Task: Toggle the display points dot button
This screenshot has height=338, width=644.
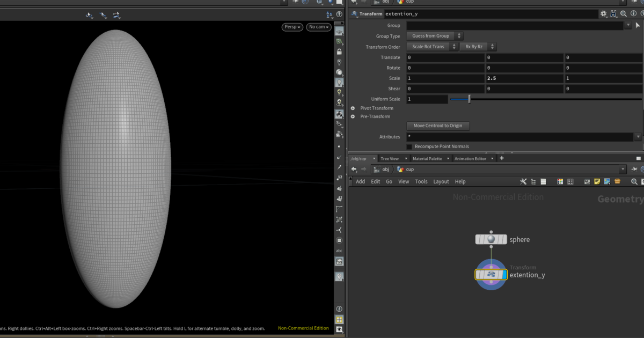Action: 339,146
